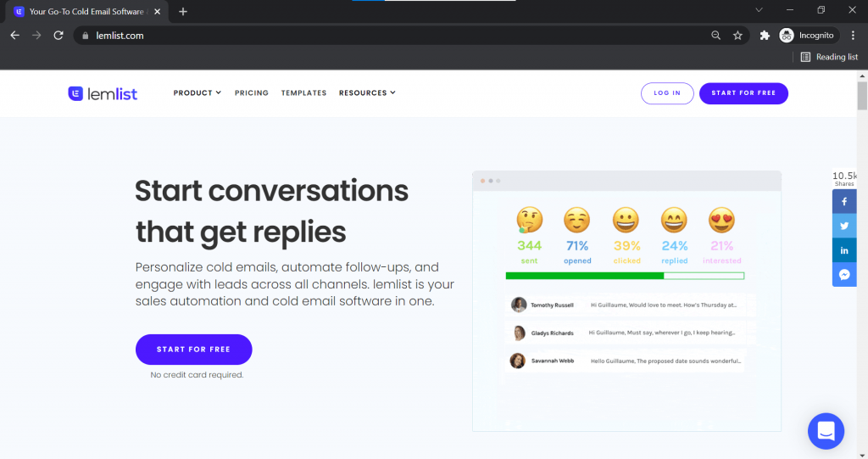Click the "24%" replied value
The height and width of the screenshot is (459, 868).
(x=674, y=245)
